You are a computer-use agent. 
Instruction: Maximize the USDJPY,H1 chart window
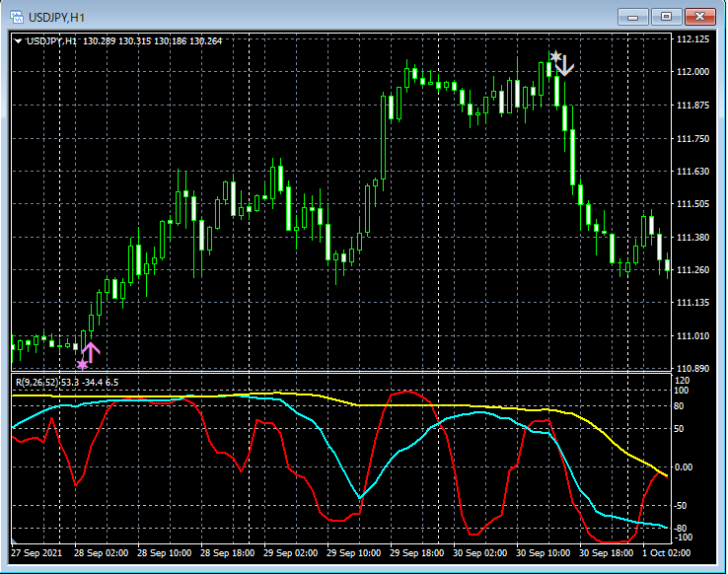[667, 17]
